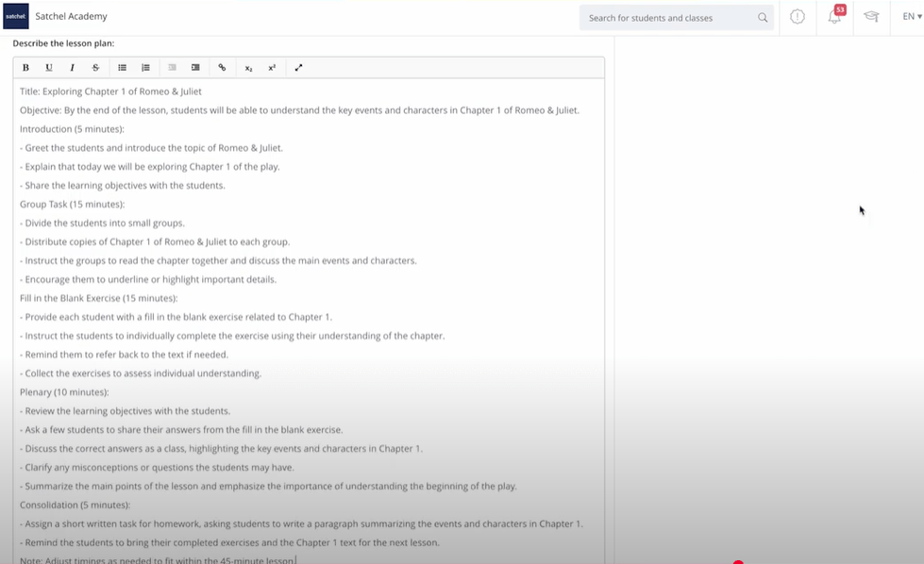This screenshot has width=924, height=564.
Task: Insert a bulleted list
Action: click(x=123, y=68)
